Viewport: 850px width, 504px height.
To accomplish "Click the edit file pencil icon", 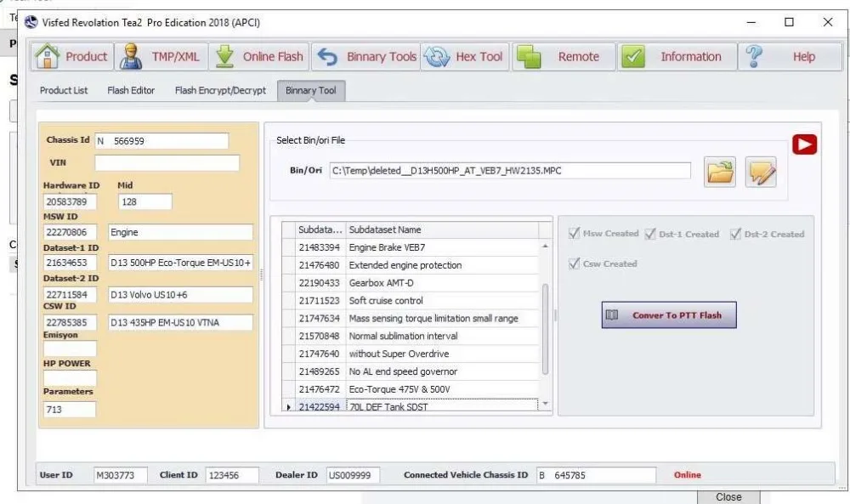I will tap(761, 172).
